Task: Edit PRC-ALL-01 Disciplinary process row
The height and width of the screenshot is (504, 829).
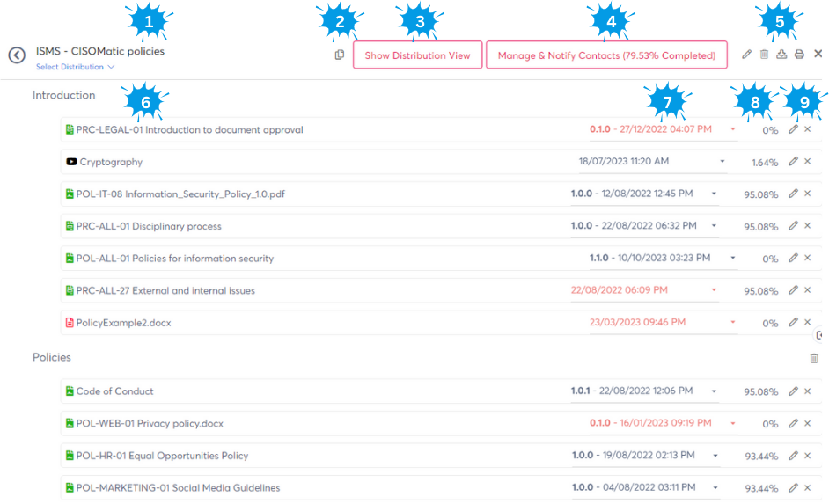Action: (793, 225)
